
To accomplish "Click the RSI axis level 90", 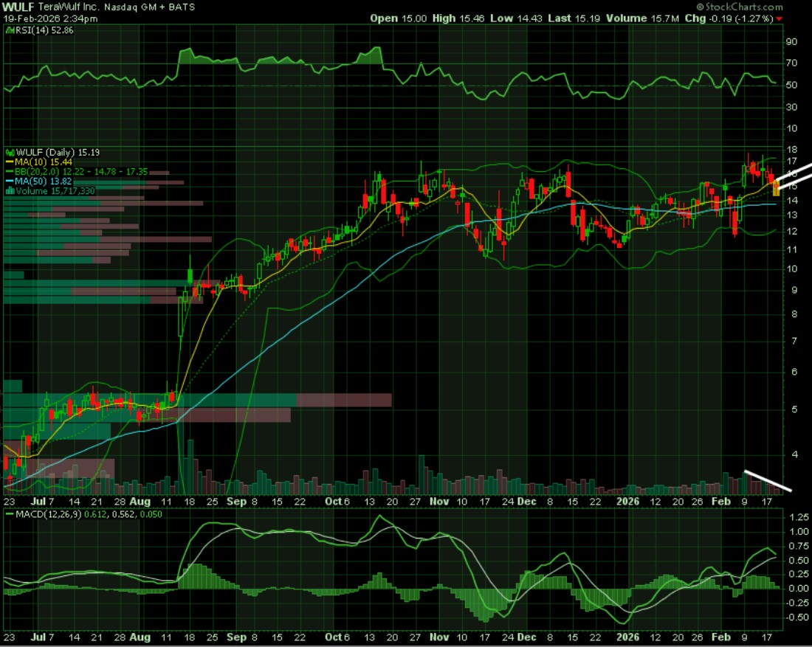I will pyautogui.click(x=791, y=42).
